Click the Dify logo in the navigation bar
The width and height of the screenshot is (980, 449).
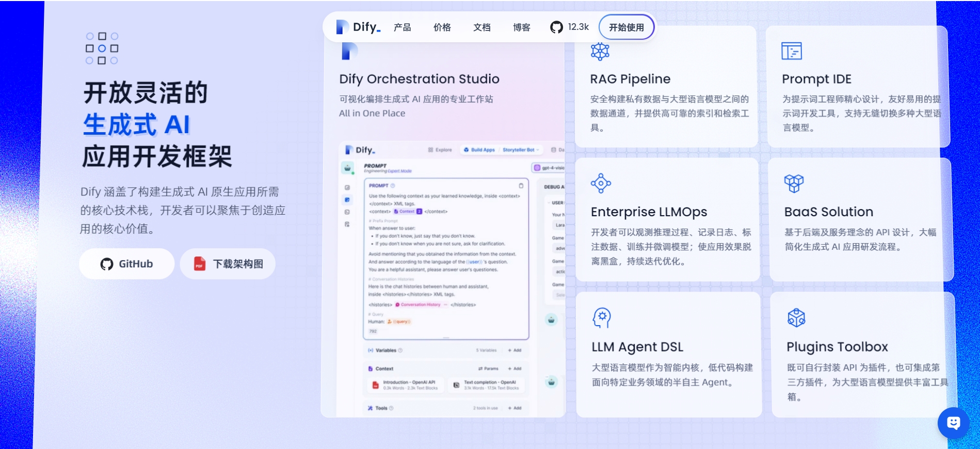[x=358, y=27]
